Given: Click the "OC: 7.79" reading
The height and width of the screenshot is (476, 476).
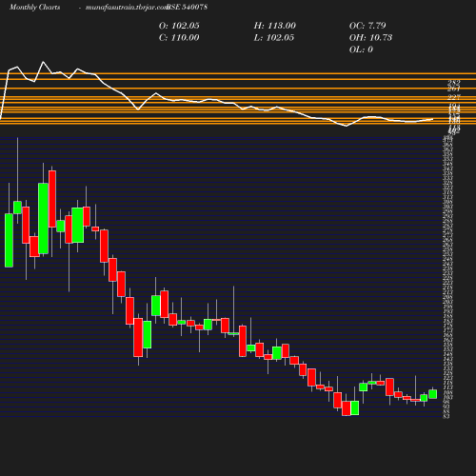Looking at the screenshot, I should coord(367,26).
